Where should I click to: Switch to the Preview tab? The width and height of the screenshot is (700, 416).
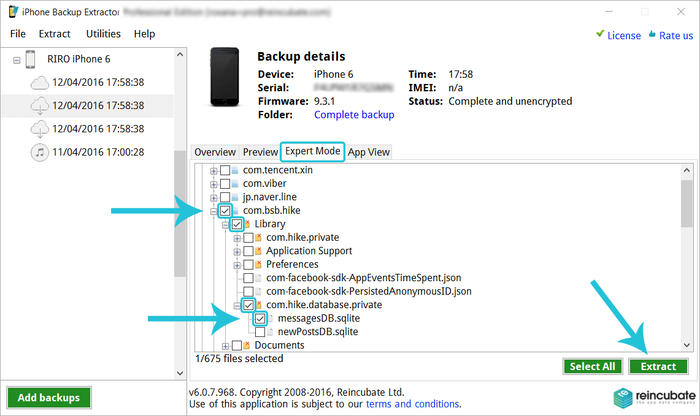pos(260,152)
